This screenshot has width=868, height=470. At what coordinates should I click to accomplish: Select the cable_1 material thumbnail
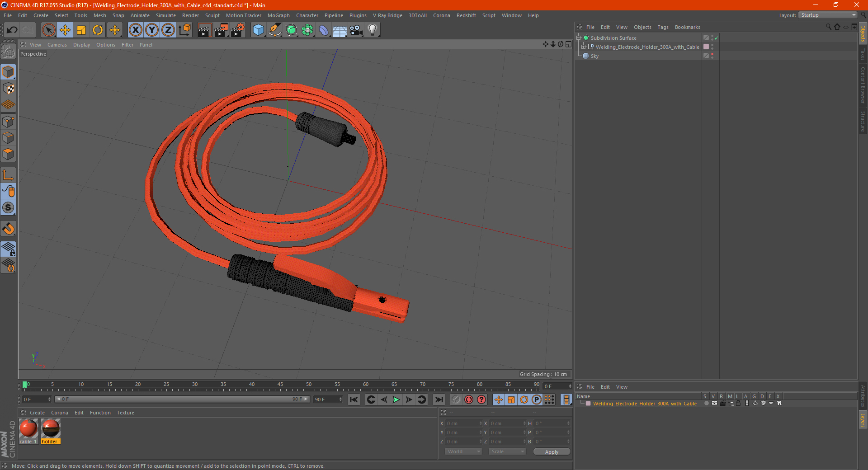pos(28,428)
